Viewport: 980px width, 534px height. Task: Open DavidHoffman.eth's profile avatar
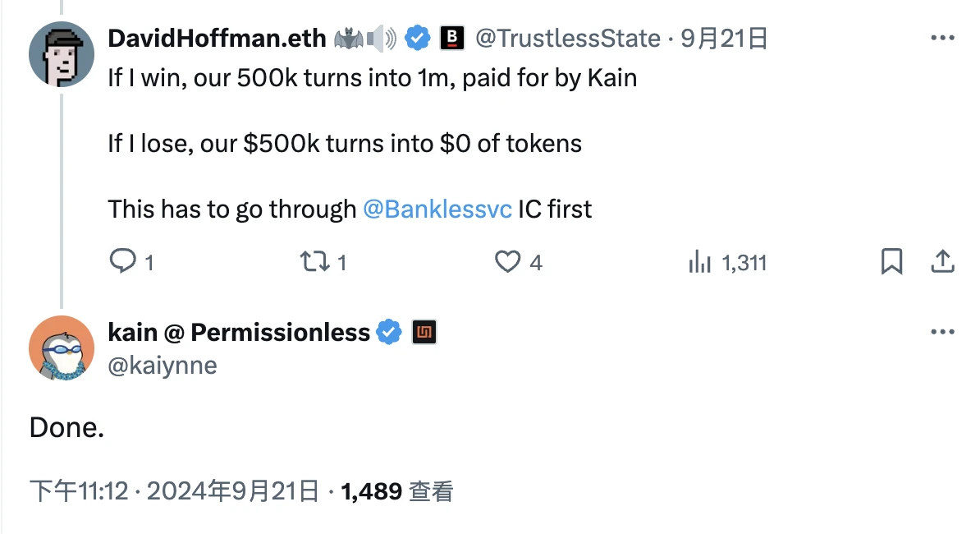click(x=62, y=54)
